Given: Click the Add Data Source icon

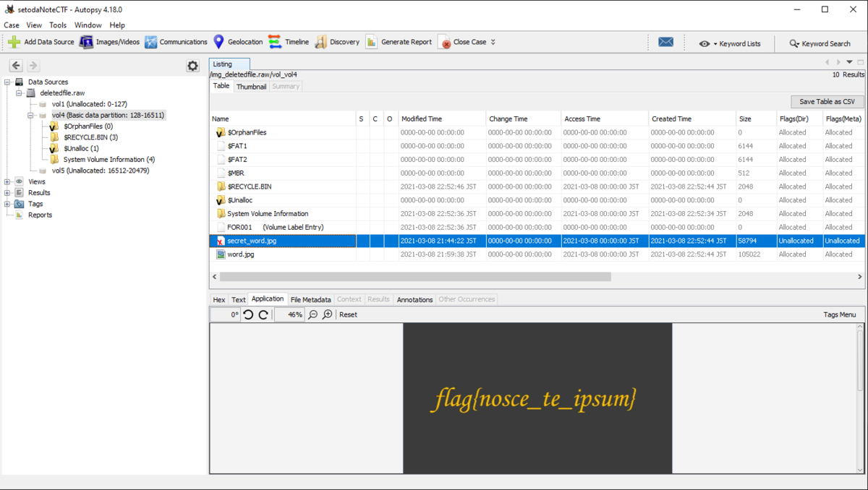Looking at the screenshot, I should click(13, 42).
